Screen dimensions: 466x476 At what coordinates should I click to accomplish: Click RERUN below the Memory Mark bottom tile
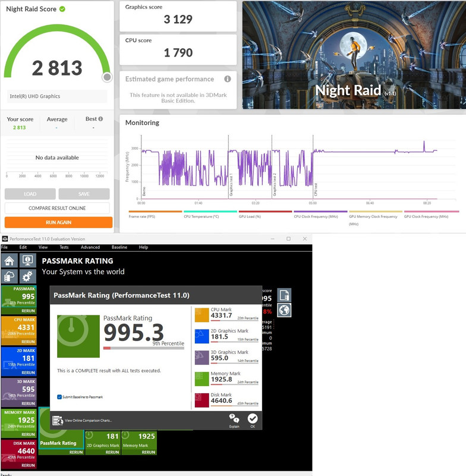149,452
